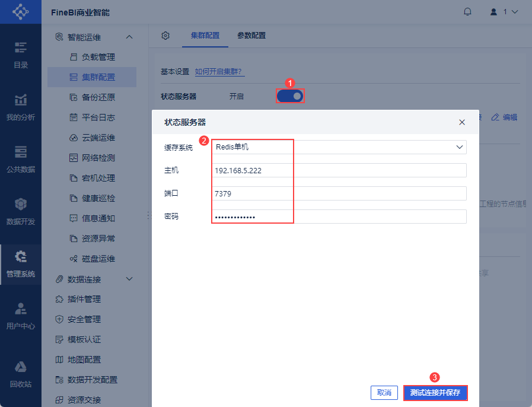Click the 编辑 link
This screenshot has height=407, width=532.
point(510,117)
